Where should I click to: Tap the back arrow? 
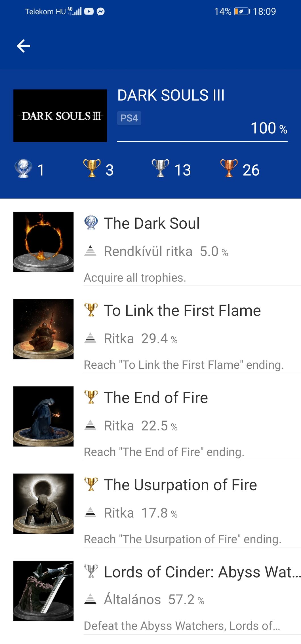tap(24, 46)
